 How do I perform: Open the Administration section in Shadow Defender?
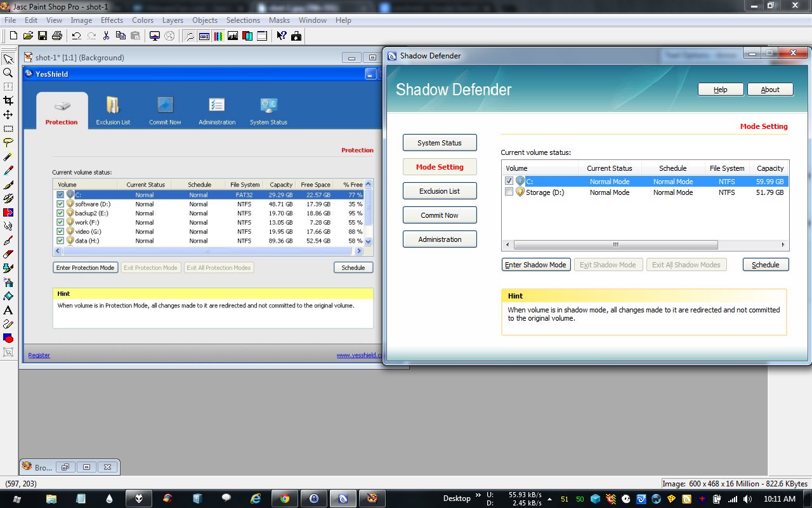tap(440, 239)
